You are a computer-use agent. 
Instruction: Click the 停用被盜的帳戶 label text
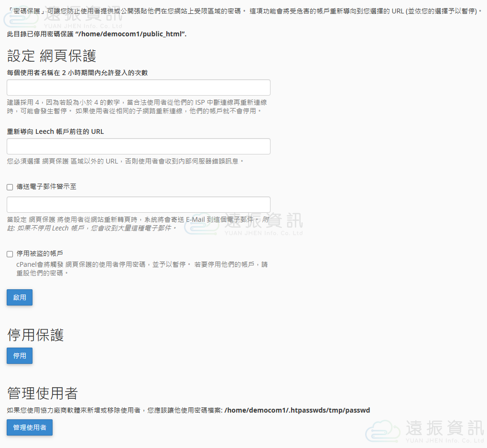tap(40, 253)
